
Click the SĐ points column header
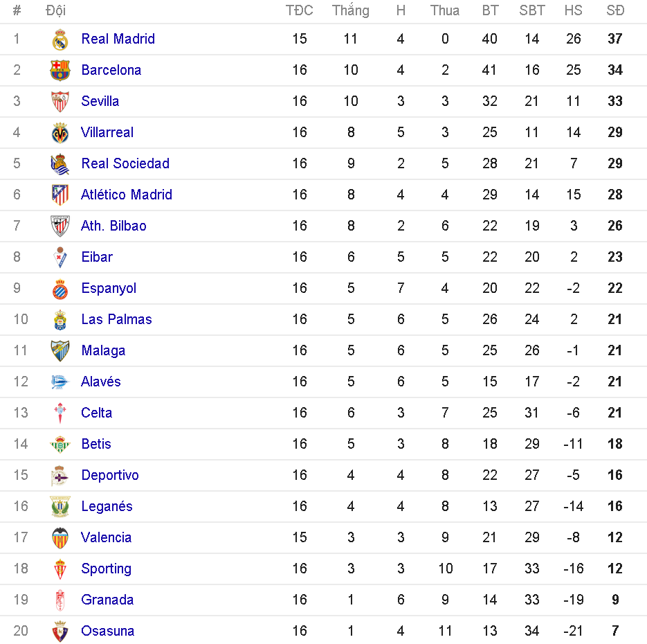click(614, 10)
